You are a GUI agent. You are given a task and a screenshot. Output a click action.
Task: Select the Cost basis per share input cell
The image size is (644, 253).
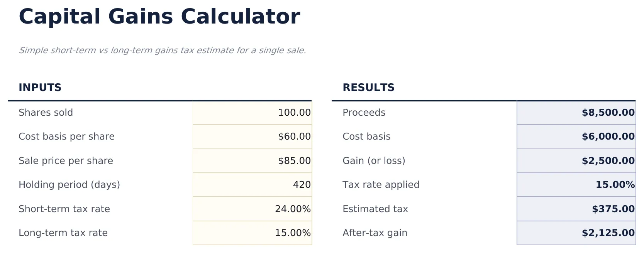[x=252, y=137]
